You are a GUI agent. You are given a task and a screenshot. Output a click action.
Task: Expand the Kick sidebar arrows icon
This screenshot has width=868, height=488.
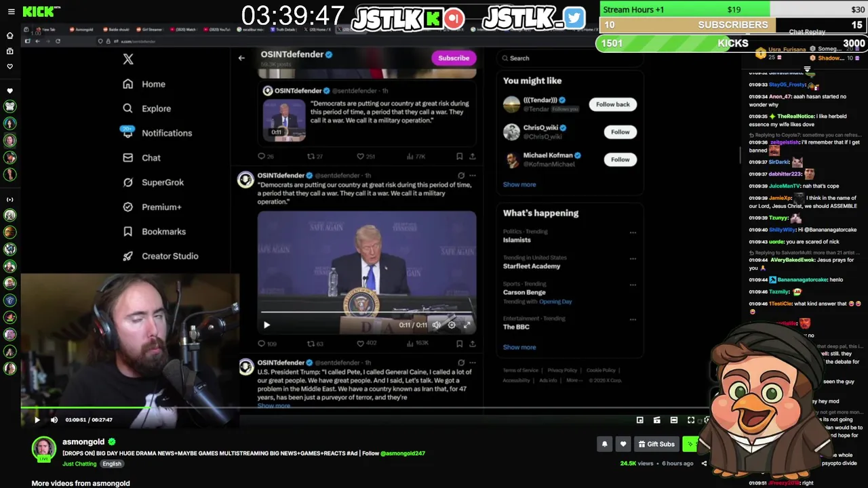tap(10, 199)
